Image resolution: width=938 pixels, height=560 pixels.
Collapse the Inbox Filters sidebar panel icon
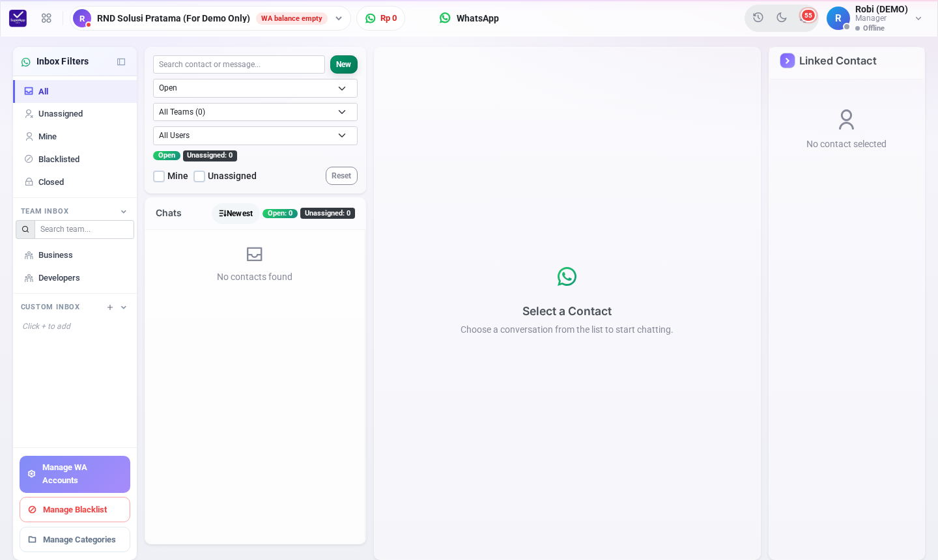[121, 62]
